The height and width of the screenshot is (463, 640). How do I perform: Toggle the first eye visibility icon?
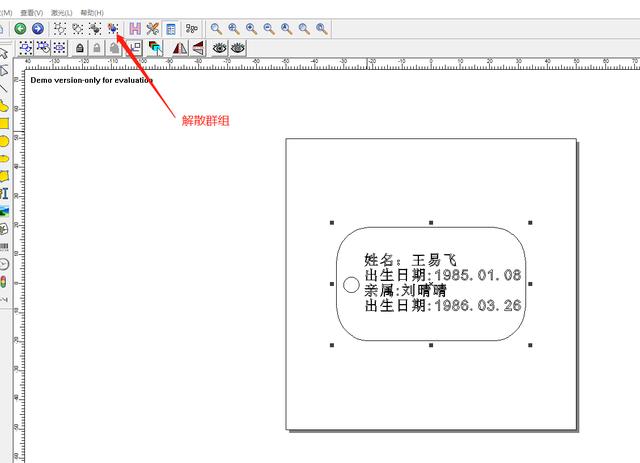(x=219, y=47)
